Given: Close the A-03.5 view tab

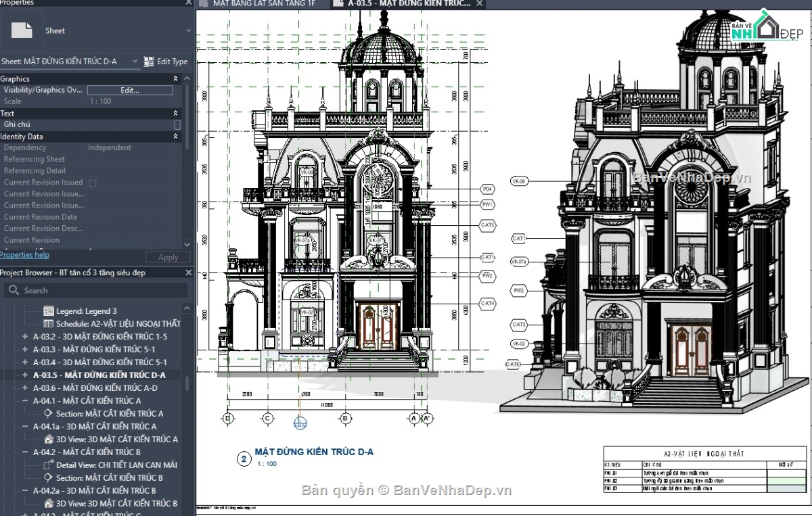Looking at the screenshot, I should pyautogui.click(x=479, y=3).
